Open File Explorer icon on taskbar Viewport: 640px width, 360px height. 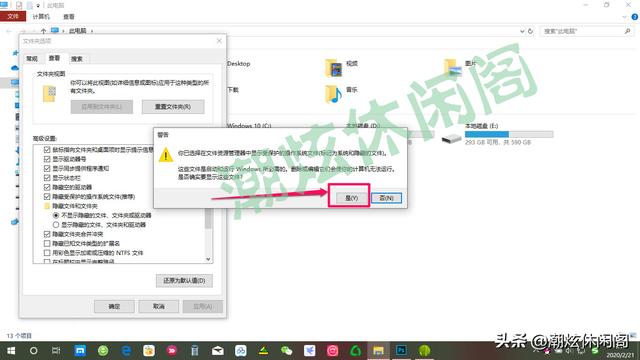click(x=378, y=351)
